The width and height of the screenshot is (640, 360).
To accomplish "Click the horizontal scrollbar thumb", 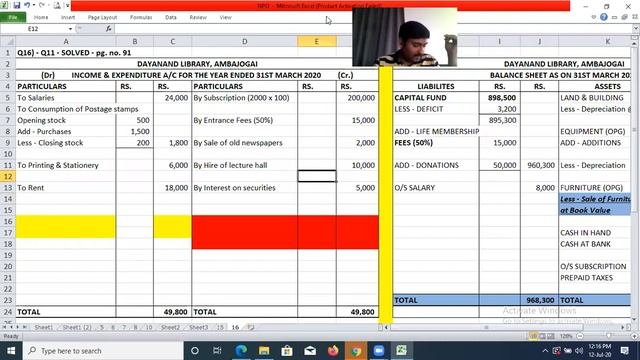I will tap(486, 327).
